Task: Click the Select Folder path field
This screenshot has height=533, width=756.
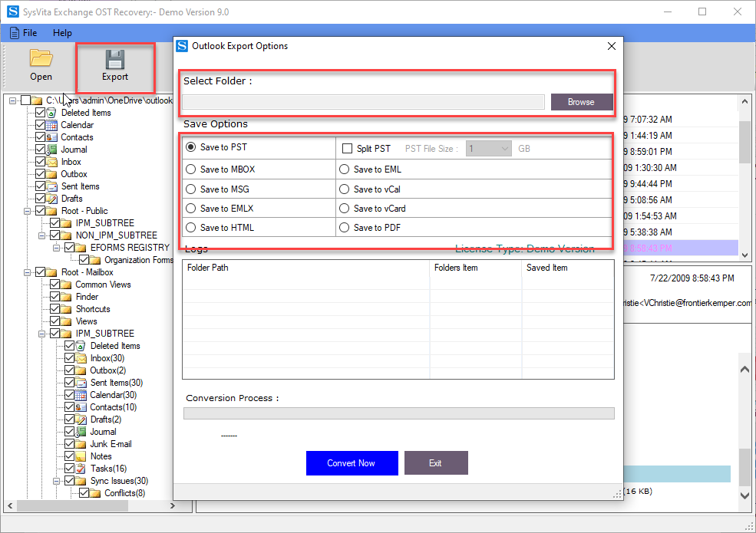Action: pos(364,102)
